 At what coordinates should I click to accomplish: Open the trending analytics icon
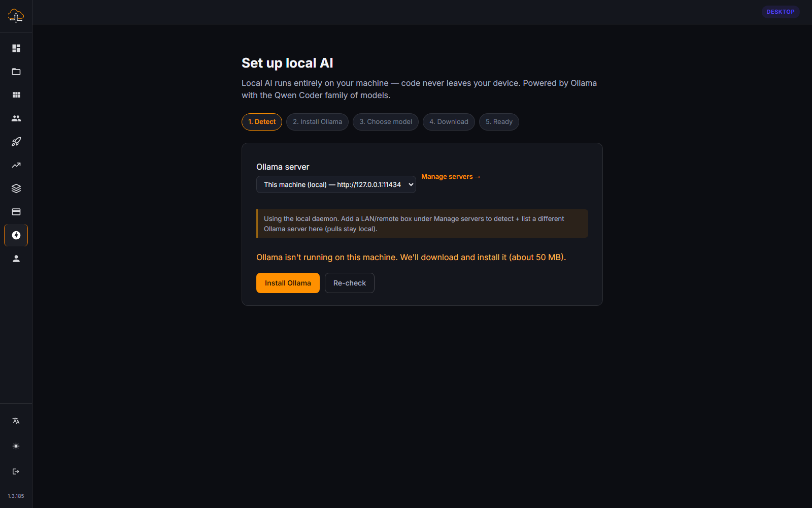pyautogui.click(x=16, y=165)
